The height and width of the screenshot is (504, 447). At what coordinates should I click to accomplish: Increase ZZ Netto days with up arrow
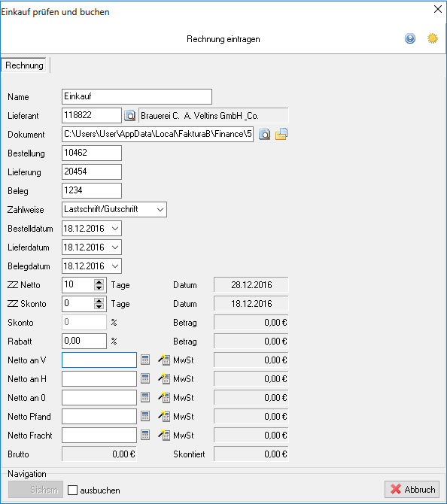pos(99,281)
